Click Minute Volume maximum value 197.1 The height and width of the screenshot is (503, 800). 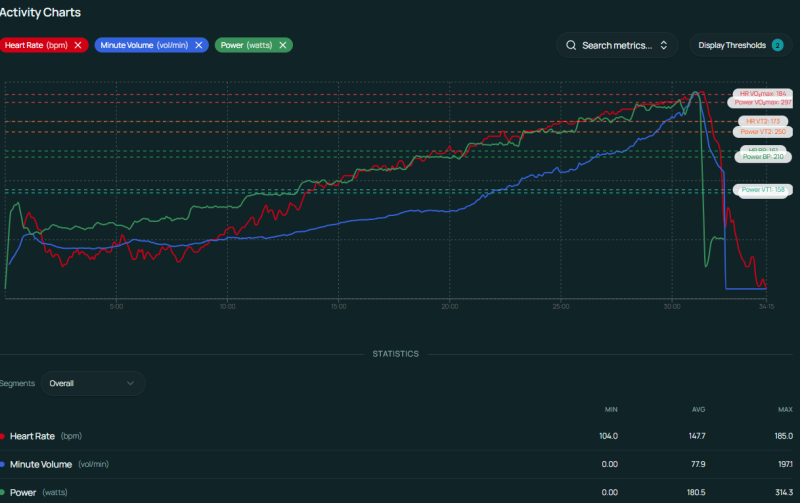(x=785, y=464)
